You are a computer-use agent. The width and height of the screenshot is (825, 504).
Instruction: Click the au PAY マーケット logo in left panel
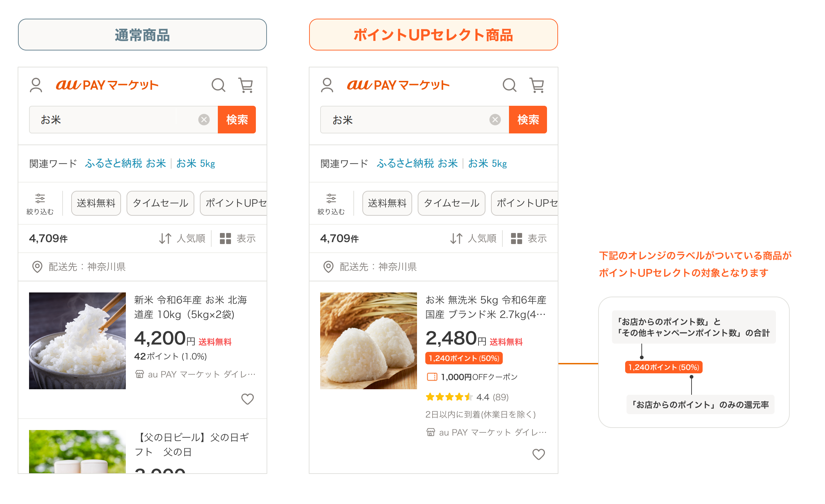[107, 85]
